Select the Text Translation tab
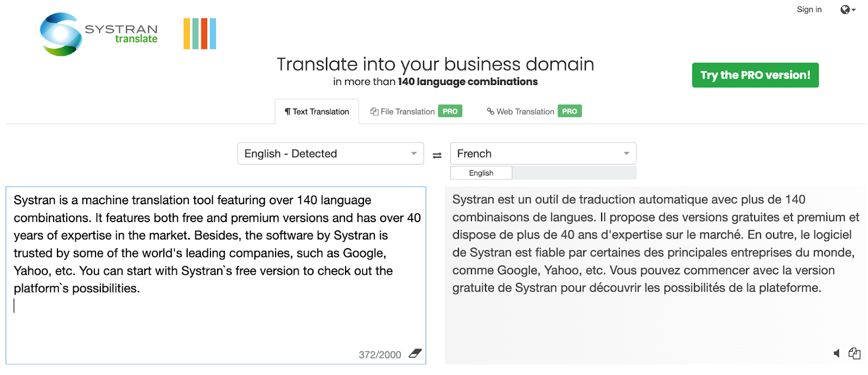 (317, 112)
